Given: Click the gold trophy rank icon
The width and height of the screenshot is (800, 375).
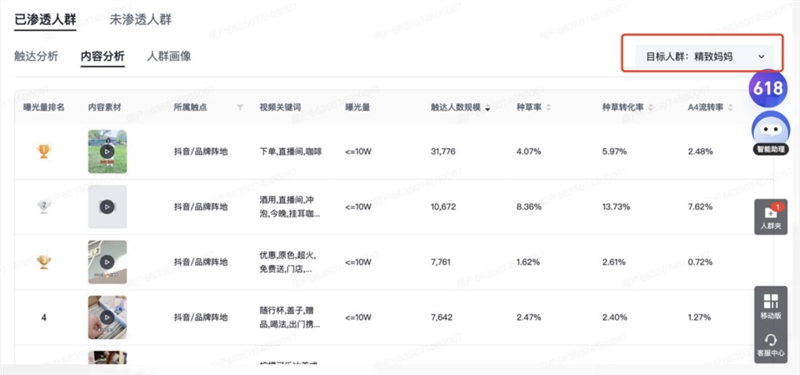Looking at the screenshot, I should (44, 152).
